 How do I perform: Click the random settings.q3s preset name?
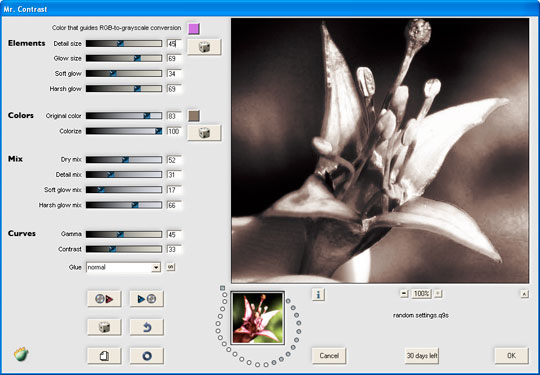421,315
